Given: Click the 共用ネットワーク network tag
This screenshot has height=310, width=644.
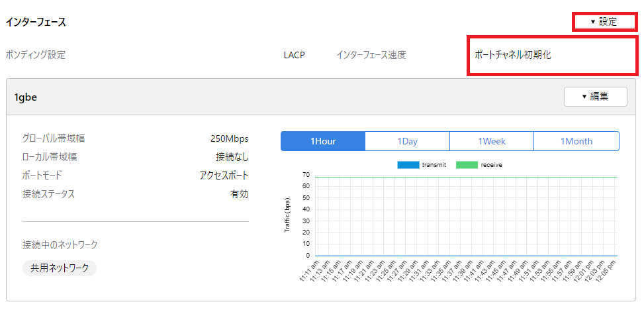Looking at the screenshot, I should click(x=60, y=268).
